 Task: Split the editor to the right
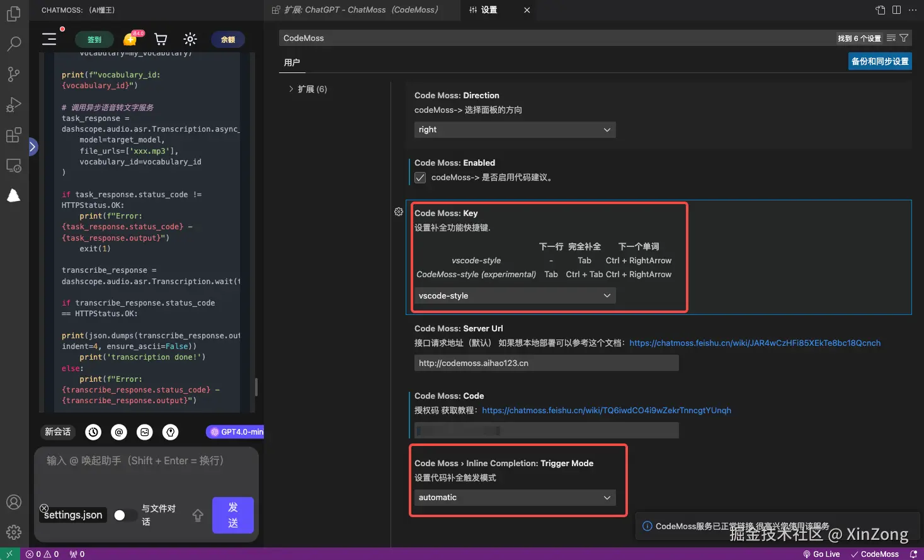pos(896,10)
